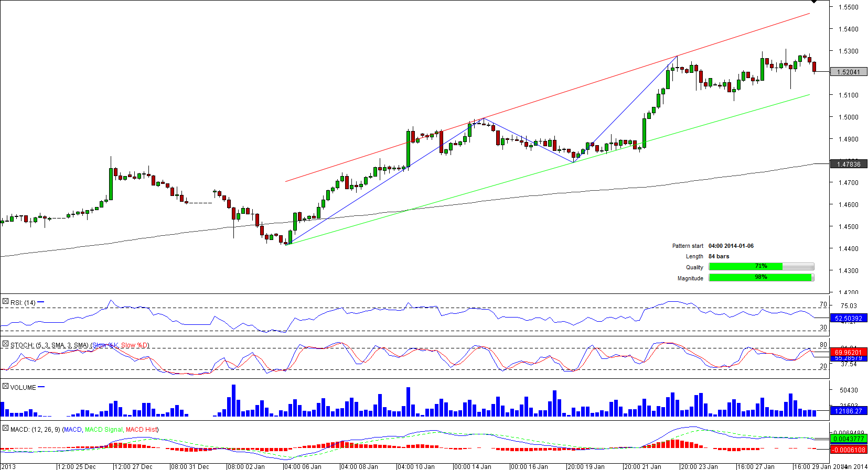Click the 04:00 10 Jan time label

tap(416, 467)
